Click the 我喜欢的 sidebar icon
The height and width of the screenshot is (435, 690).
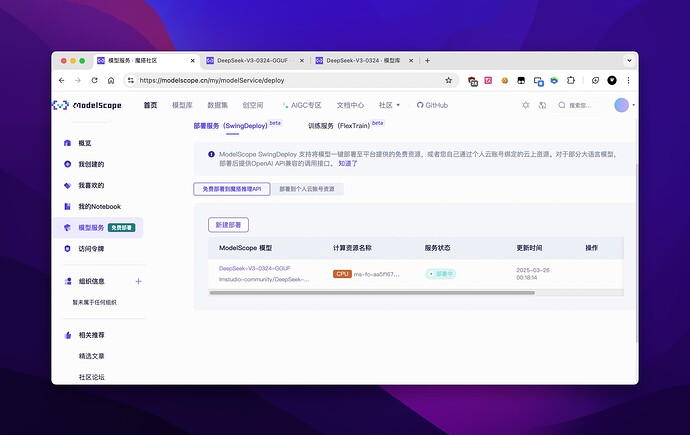coord(67,185)
